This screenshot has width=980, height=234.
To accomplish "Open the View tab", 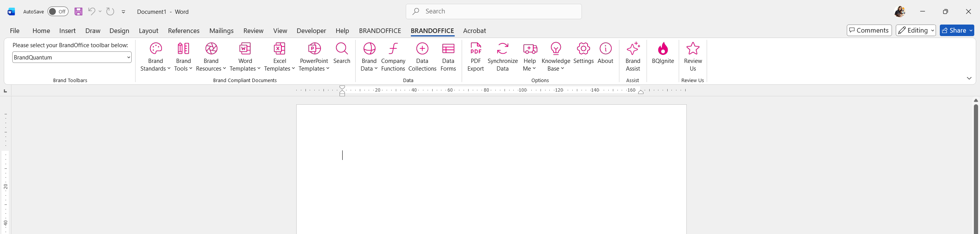I will point(280,31).
